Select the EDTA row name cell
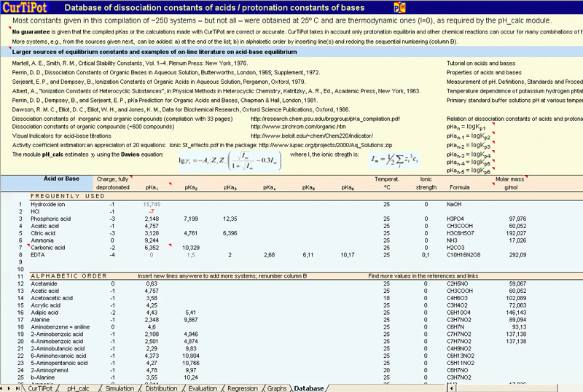 [x=38, y=255]
